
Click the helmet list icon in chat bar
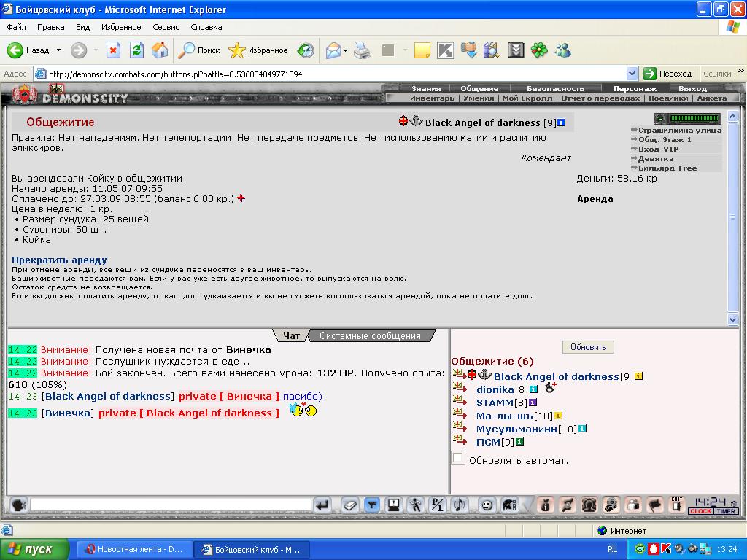508,505
